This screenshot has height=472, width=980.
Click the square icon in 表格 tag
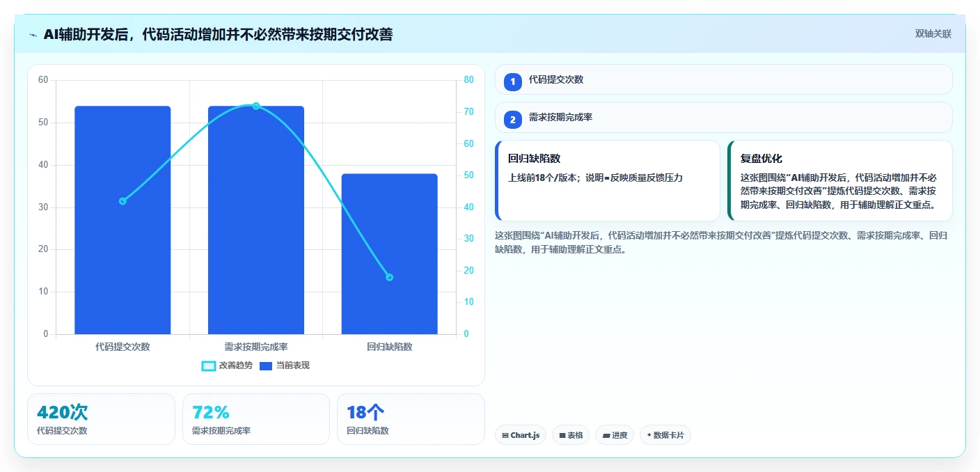tap(562, 436)
